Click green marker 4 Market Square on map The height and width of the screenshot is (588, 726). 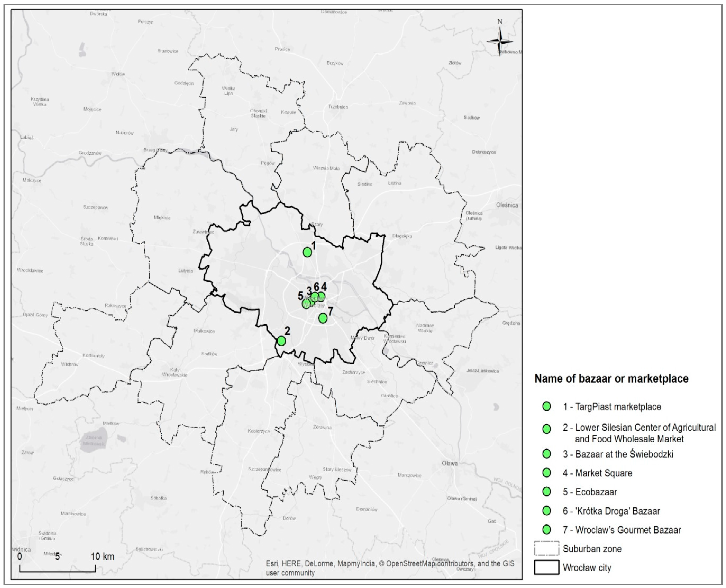pos(321,297)
